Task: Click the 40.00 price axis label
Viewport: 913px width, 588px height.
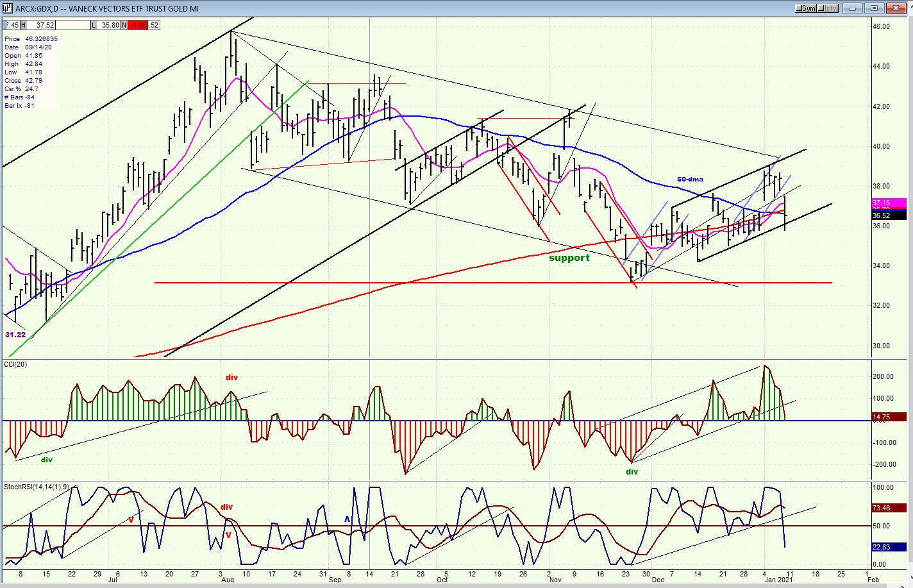Action: click(881, 146)
